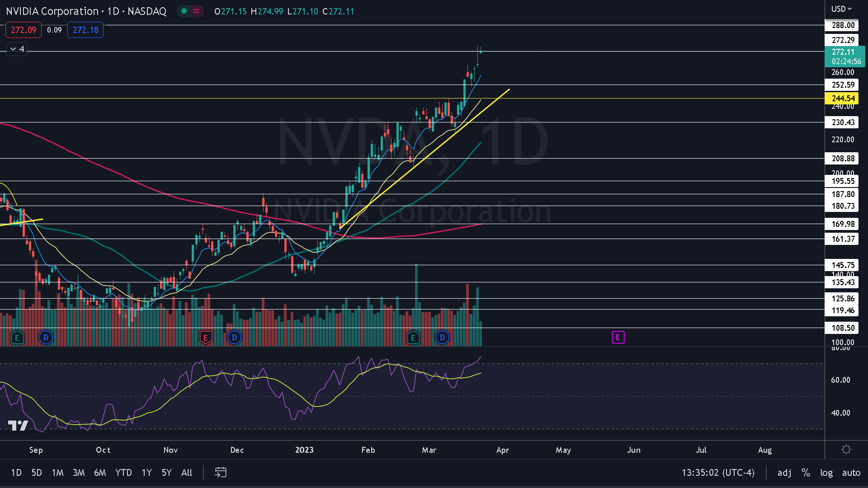
Task: Click the RSI 40.00 scale label
Action: (x=840, y=413)
